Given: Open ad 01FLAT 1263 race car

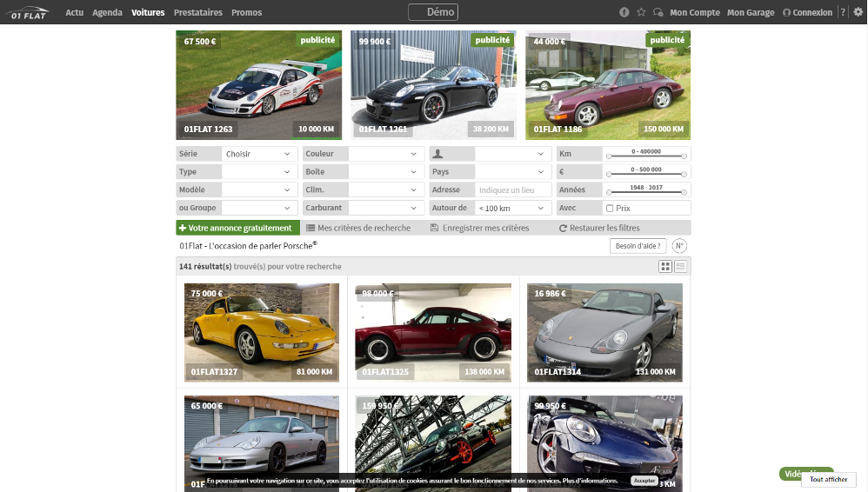Looking at the screenshot, I should (259, 84).
